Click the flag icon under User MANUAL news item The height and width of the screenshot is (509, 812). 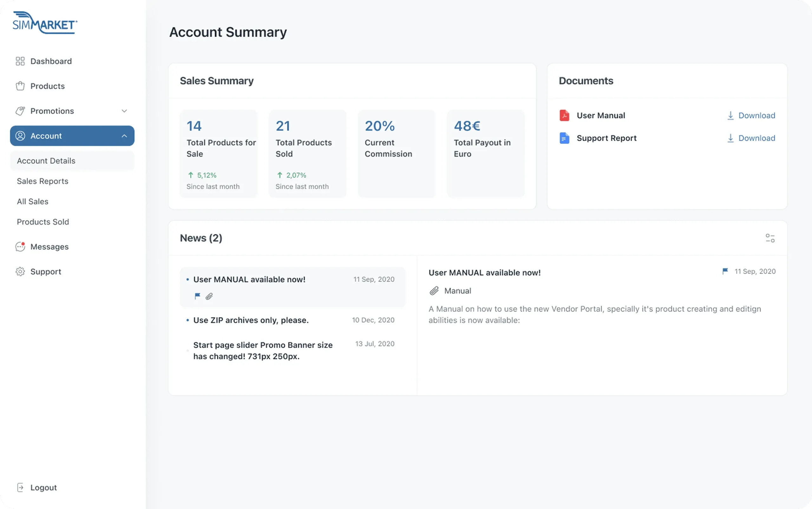point(198,296)
